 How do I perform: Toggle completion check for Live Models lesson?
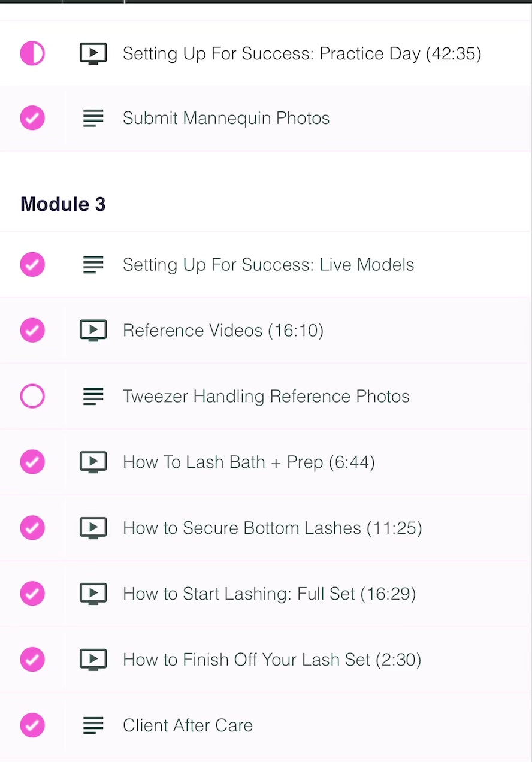pyautogui.click(x=32, y=264)
